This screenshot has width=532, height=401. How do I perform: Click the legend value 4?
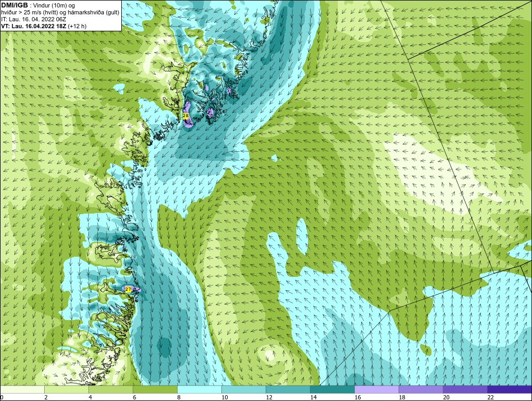coord(90,397)
